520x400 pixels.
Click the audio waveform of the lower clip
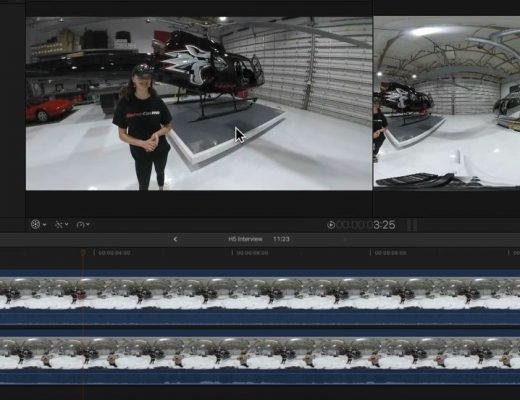click(260, 377)
